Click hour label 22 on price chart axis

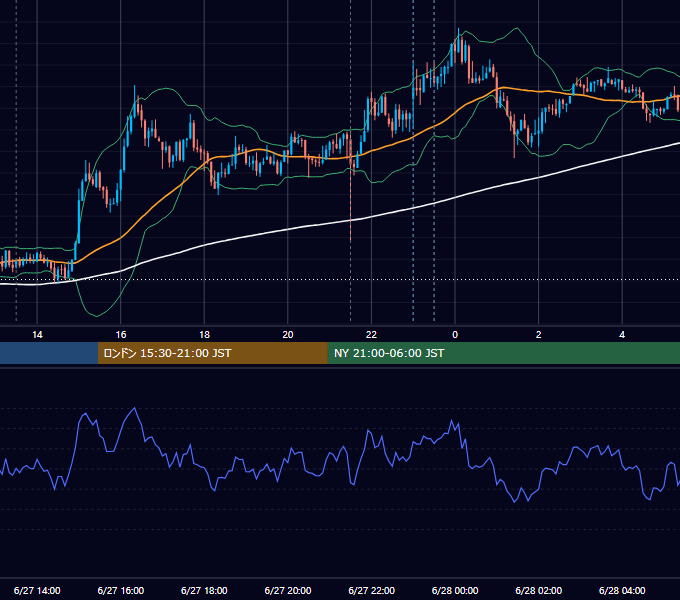click(371, 335)
